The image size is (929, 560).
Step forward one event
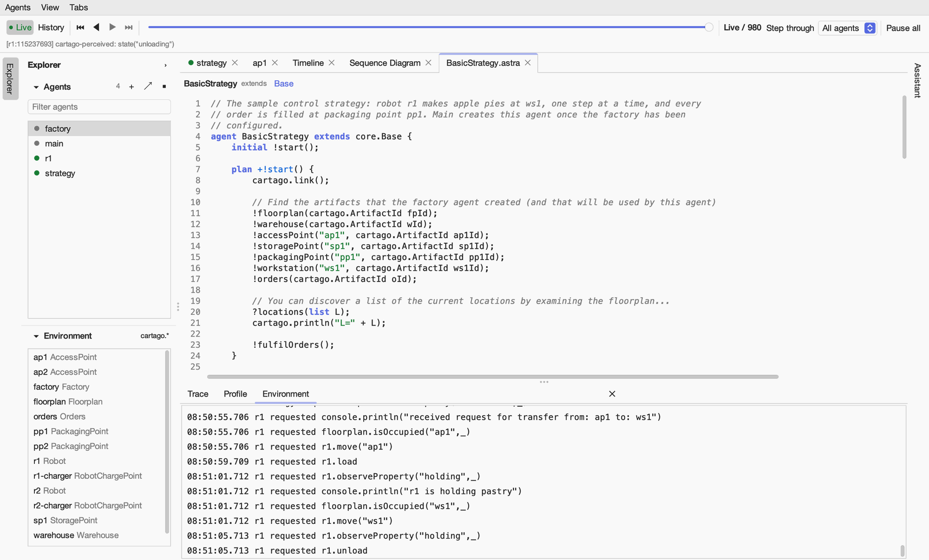[x=112, y=27]
